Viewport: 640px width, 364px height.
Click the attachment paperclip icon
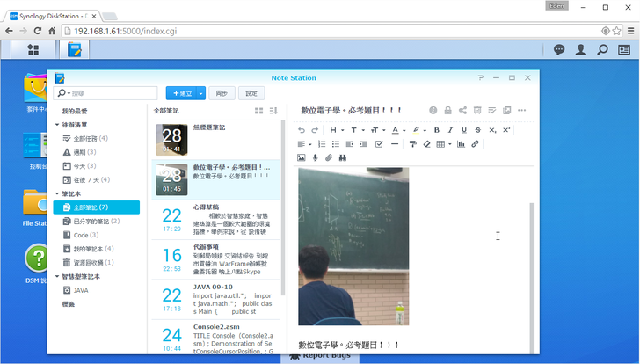click(x=329, y=157)
